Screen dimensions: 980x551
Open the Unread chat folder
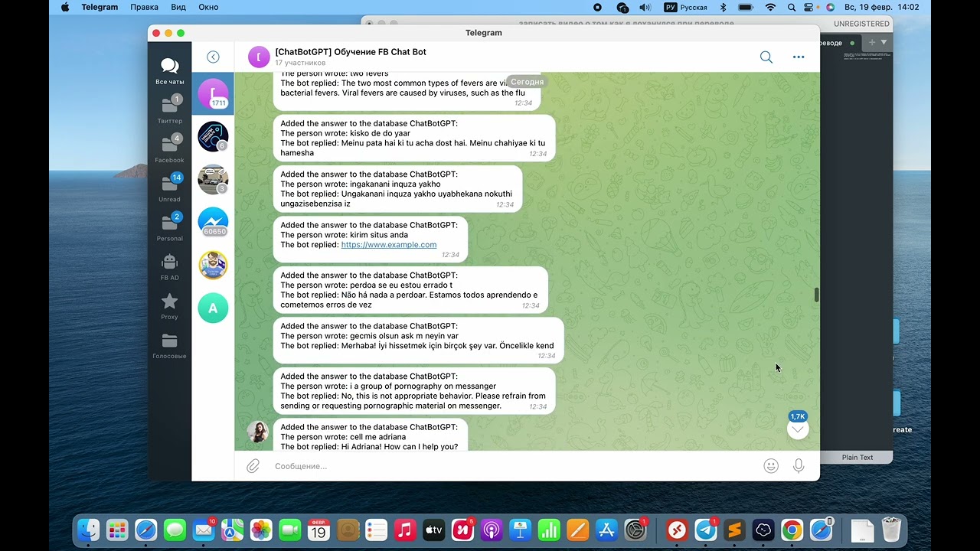click(169, 187)
